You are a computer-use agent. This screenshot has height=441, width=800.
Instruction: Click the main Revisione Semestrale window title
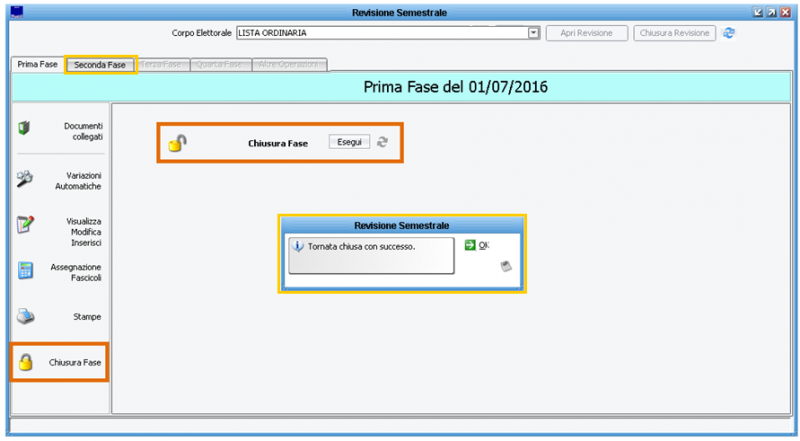pyautogui.click(x=399, y=12)
